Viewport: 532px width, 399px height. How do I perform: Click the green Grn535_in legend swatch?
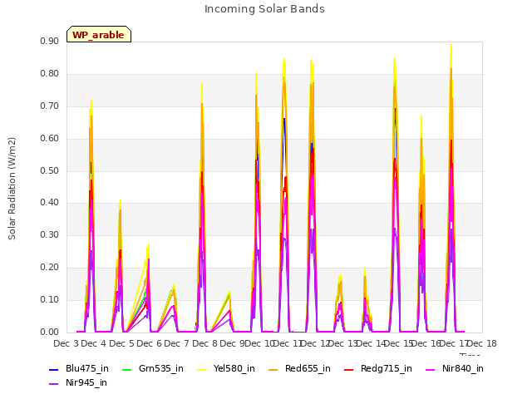(x=126, y=370)
